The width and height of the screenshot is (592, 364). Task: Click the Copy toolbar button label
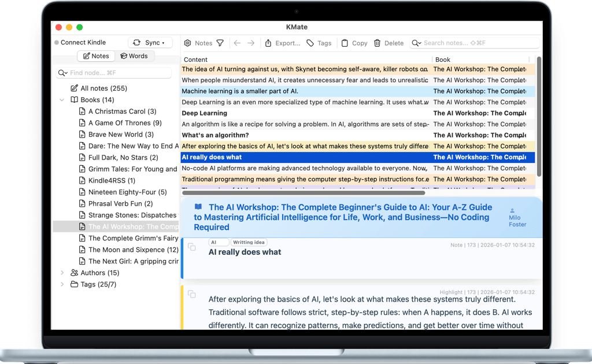pos(360,43)
